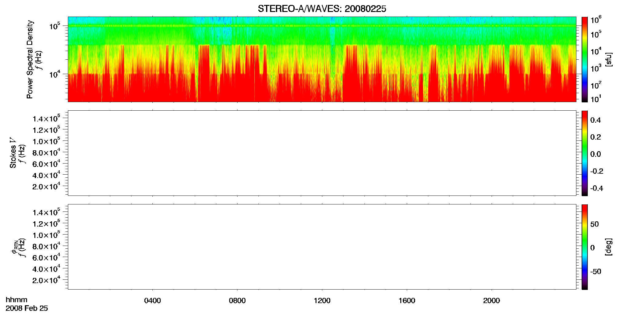This screenshot has height=332, width=644.
Task: Click the Stokes V axis label
Action: 13,153
